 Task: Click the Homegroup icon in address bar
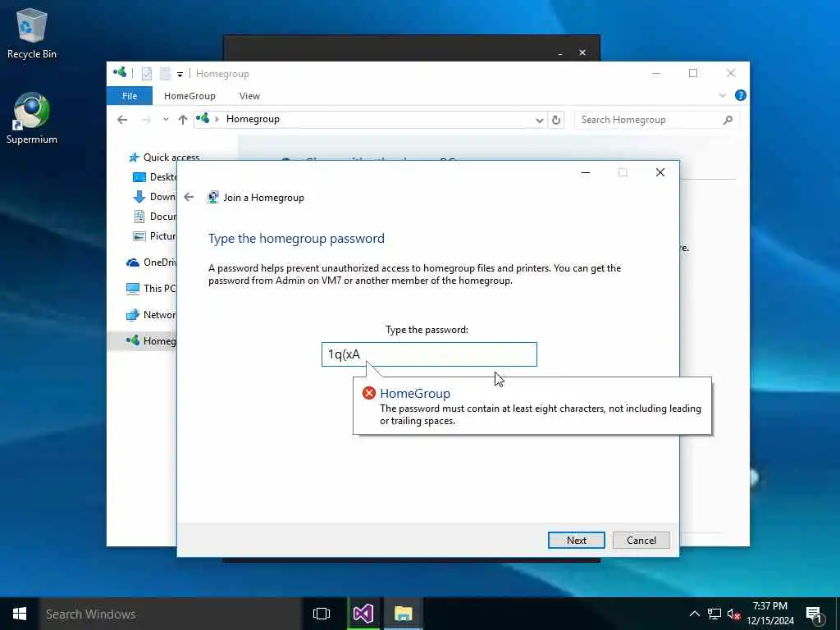point(203,118)
